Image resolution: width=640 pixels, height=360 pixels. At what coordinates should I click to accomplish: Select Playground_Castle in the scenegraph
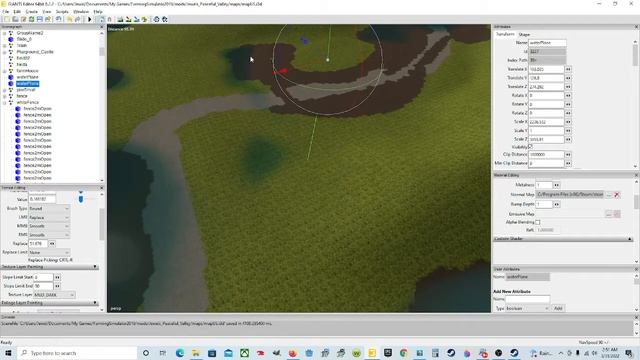35,52
